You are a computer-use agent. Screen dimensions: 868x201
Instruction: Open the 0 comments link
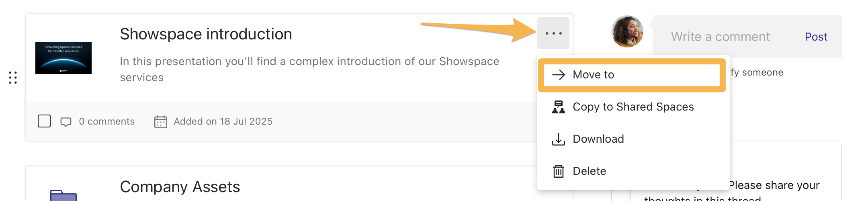pyautogui.click(x=106, y=121)
